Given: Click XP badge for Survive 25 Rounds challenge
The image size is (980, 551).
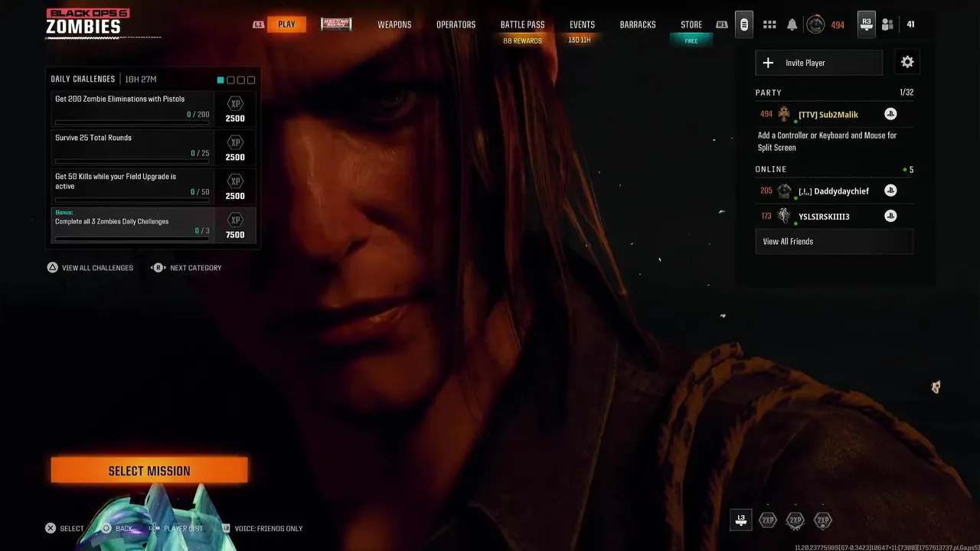Looking at the screenshot, I should [x=235, y=142].
